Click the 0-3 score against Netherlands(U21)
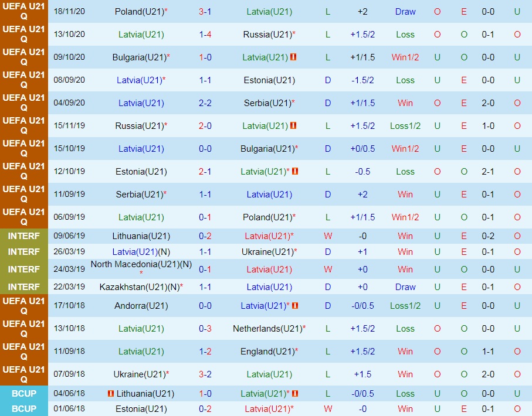 205,329
